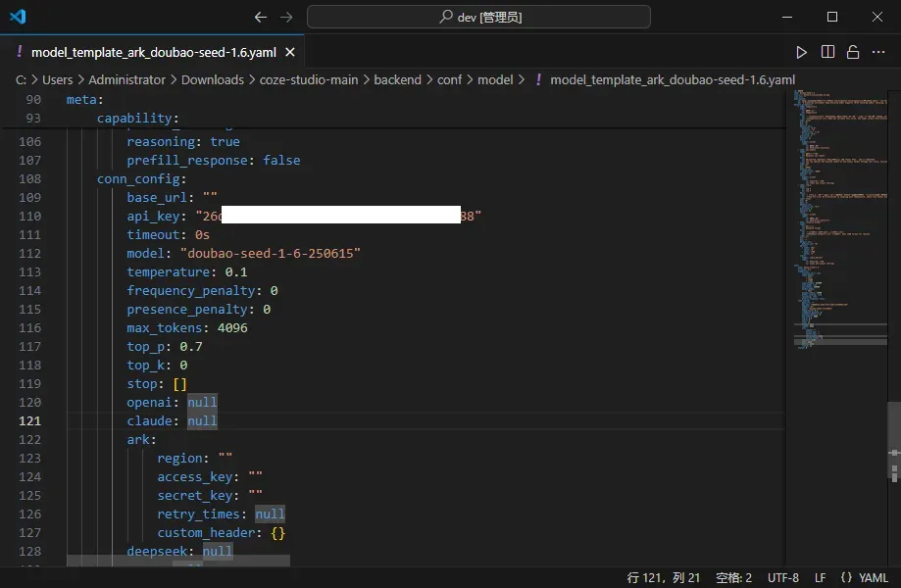Open the Administrator breadcrumb
901x588 pixels.
[126, 79]
